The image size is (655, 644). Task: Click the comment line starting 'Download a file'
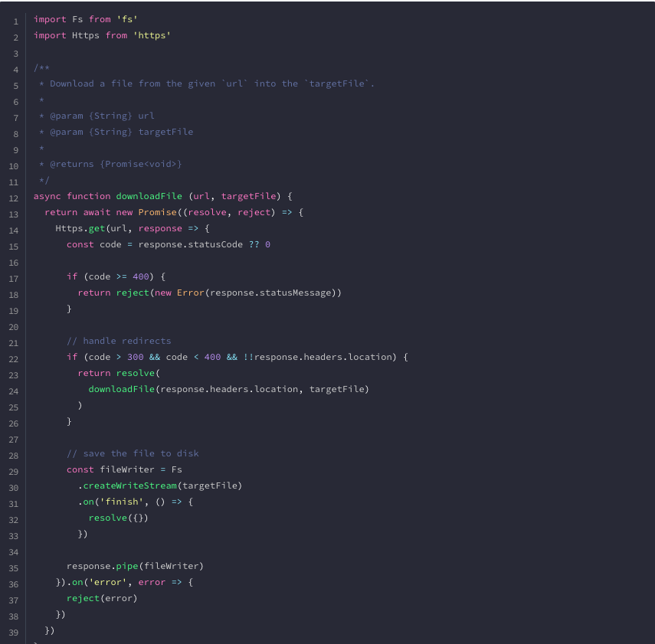pyautogui.click(x=207, y=83)
